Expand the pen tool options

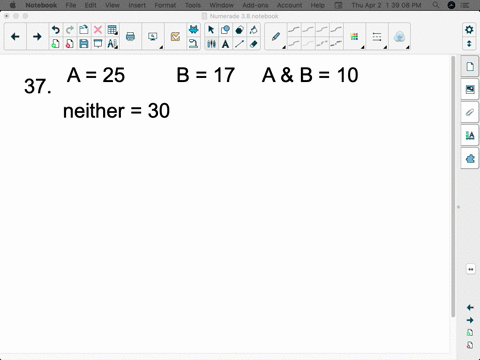click(x=276, y=37)
